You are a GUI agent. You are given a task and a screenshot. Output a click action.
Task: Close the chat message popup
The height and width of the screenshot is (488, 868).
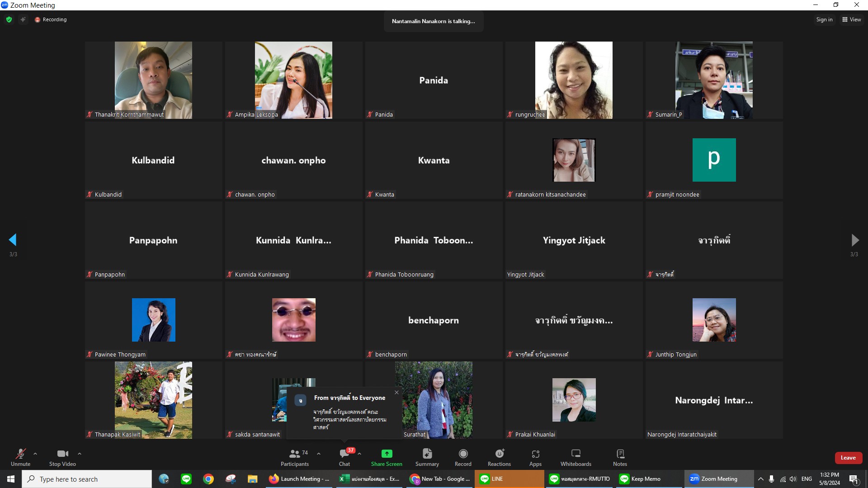[x=396, y=392]
